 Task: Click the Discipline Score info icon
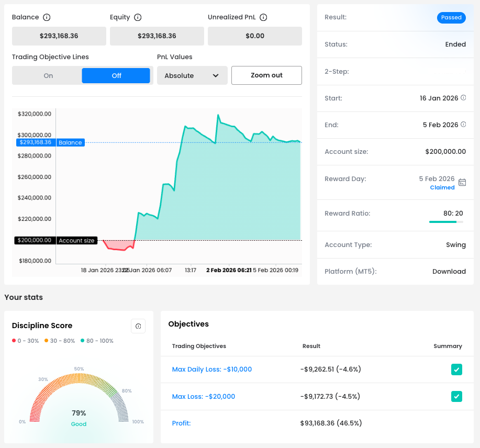tap(138, 326)
